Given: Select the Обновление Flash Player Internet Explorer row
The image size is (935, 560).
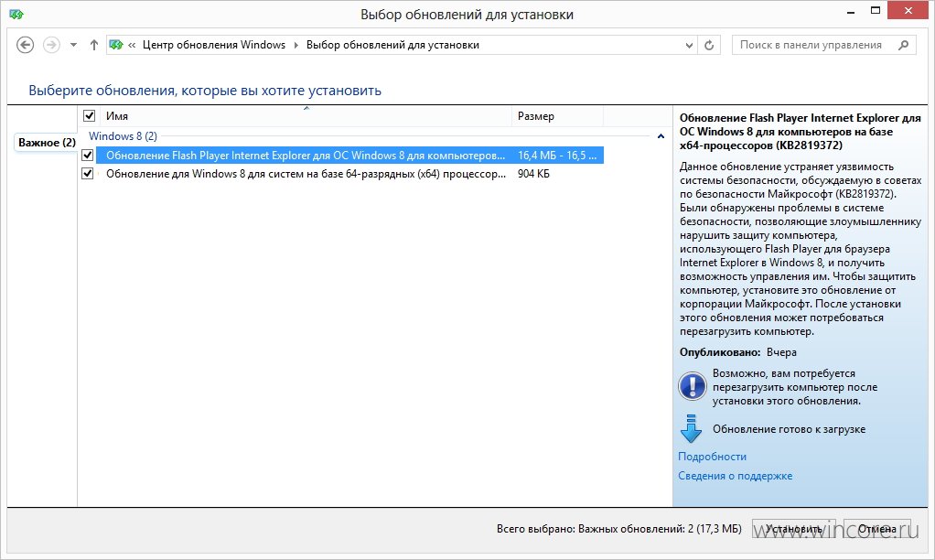Looking at the screenshot, I should [x=349, y=156].
